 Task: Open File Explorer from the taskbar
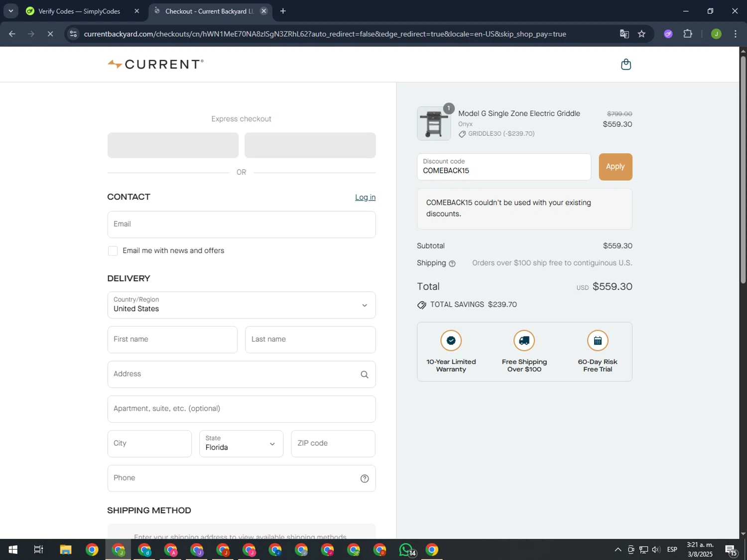click(66, 550)
